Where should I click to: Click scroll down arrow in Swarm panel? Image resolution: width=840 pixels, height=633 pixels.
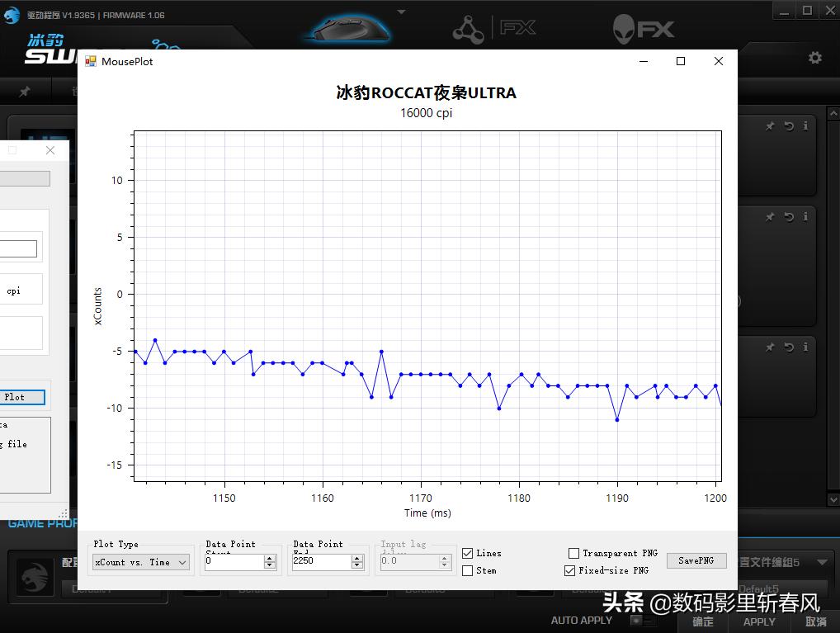pos(833,499)
